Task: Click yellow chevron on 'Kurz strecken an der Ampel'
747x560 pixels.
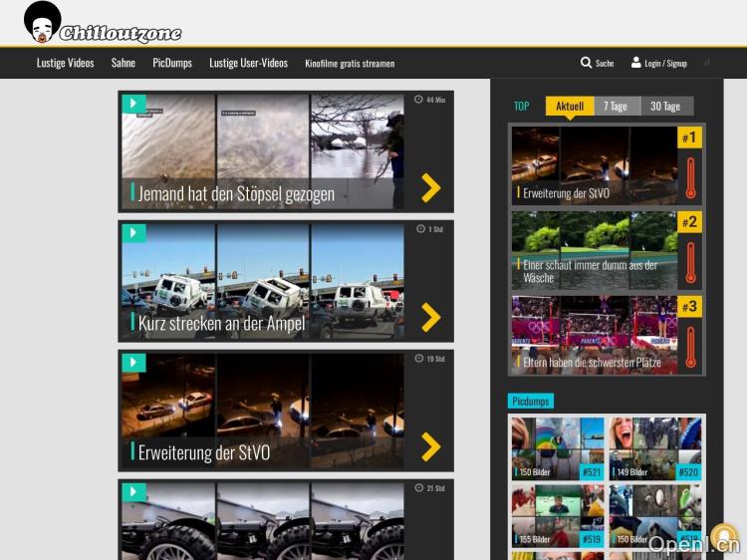Action: [430, 317]
